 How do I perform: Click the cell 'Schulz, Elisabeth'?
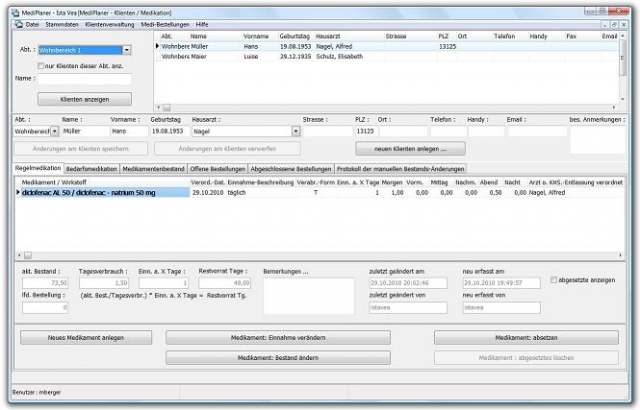[x=339, y=56]
